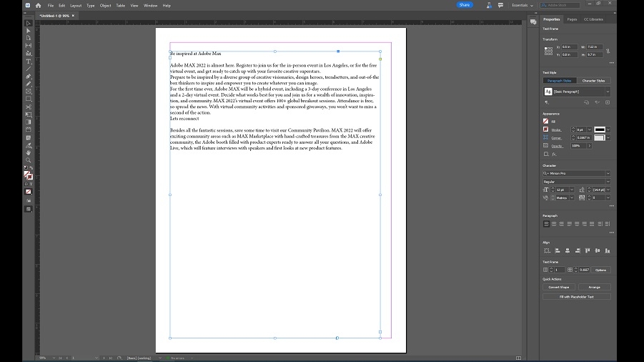Switch to the Pages tab
Viewport: 644px width, 362px height.
pyautogui.click(x=572, y=19)
